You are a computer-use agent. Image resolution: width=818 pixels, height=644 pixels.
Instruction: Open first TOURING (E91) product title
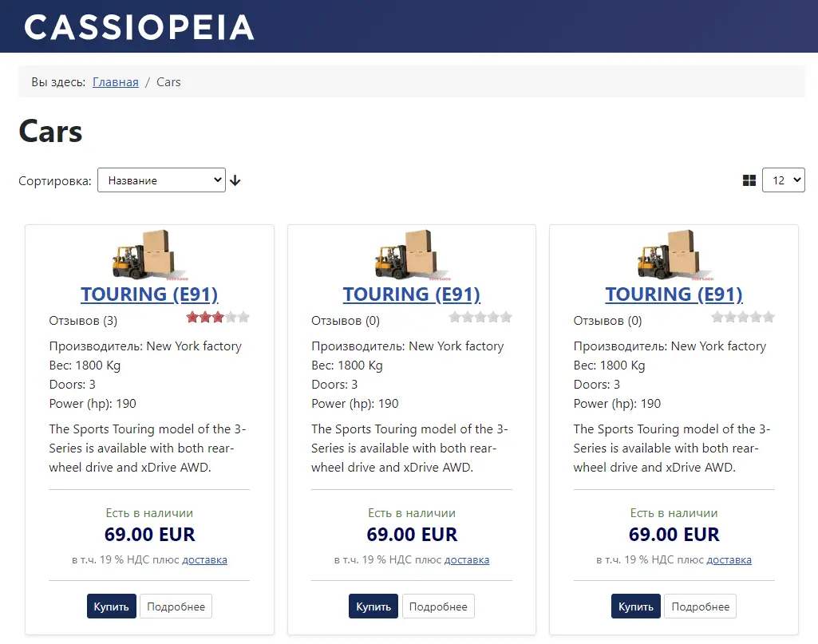click(x=149, y=294)
